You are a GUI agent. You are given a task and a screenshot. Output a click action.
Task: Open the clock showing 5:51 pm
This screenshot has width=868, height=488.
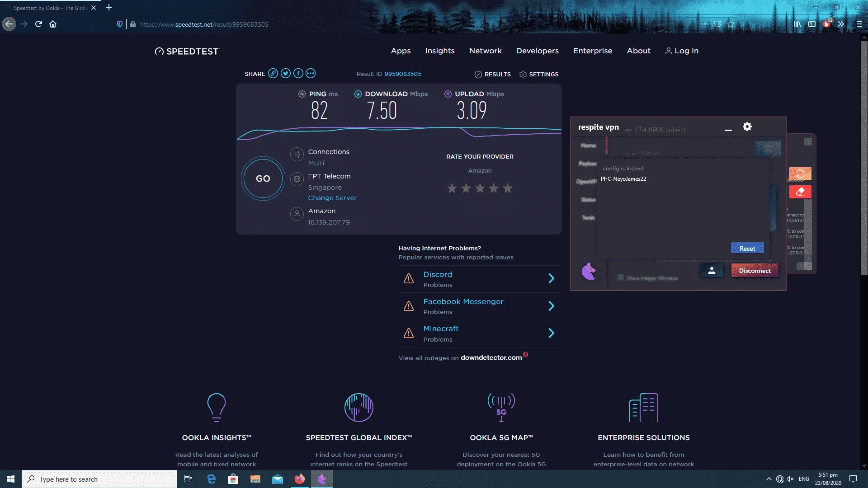point(828,479)
